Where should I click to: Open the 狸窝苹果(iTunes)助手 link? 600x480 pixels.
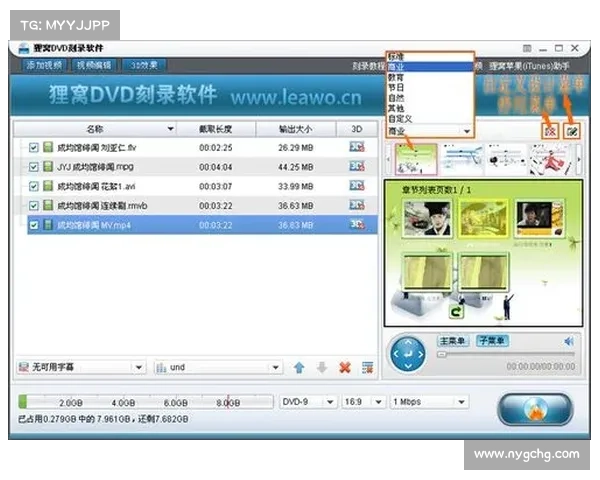[529, 66]
